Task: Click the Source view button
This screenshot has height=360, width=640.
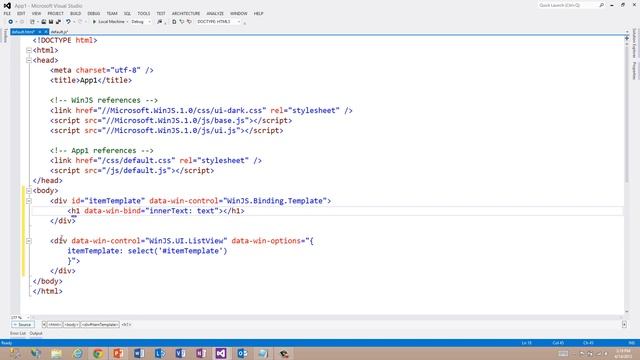Action: pyautogui.click(x=23, y=324)
